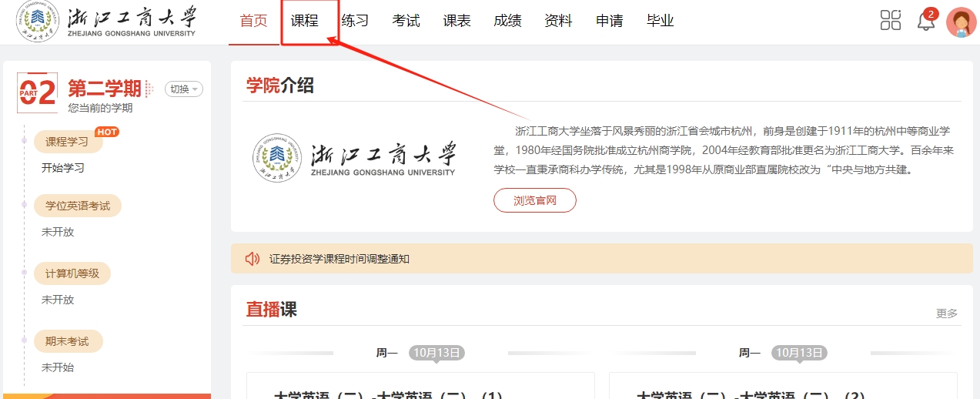Screen dimensions: 980x399
Task: Open the 首页 tab
Action: (x=253, y=22)
